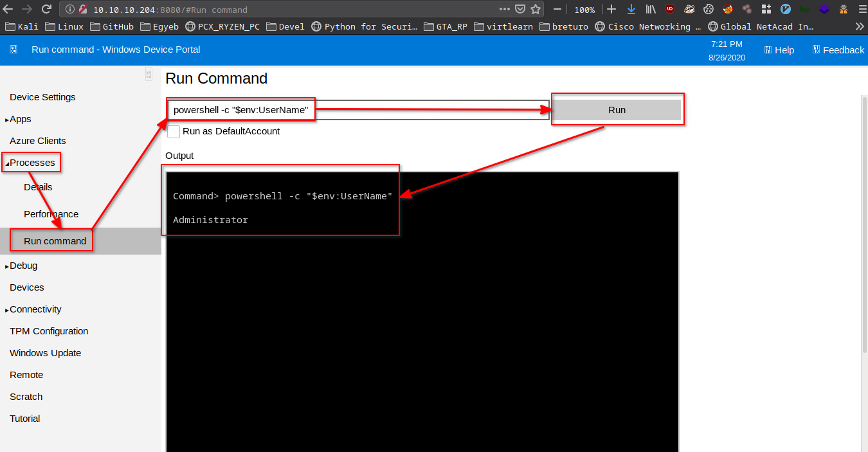Click the uBlock Origin extension icon
Viewport: 868px width, 452px height.
[670, 9]
